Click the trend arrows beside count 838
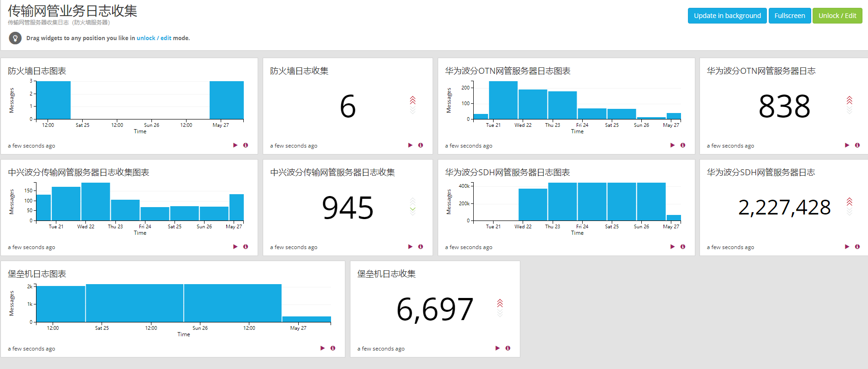The height and width of the screenshot is (369, 868). 850,105
